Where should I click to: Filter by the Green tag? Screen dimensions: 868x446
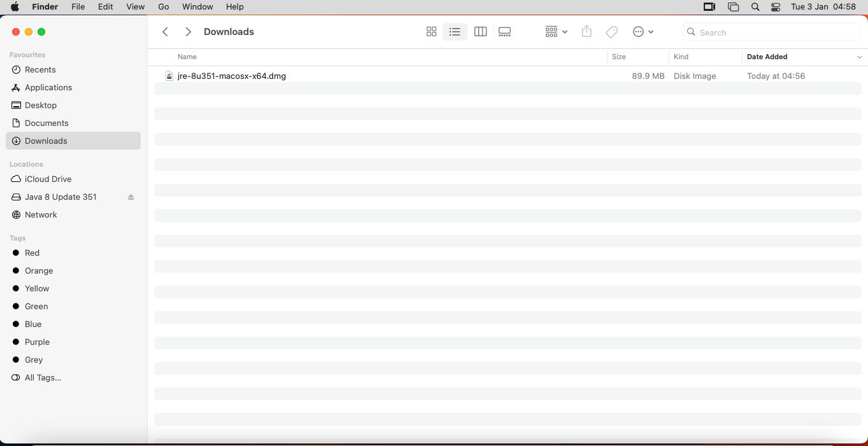click(x=73, y=306)
